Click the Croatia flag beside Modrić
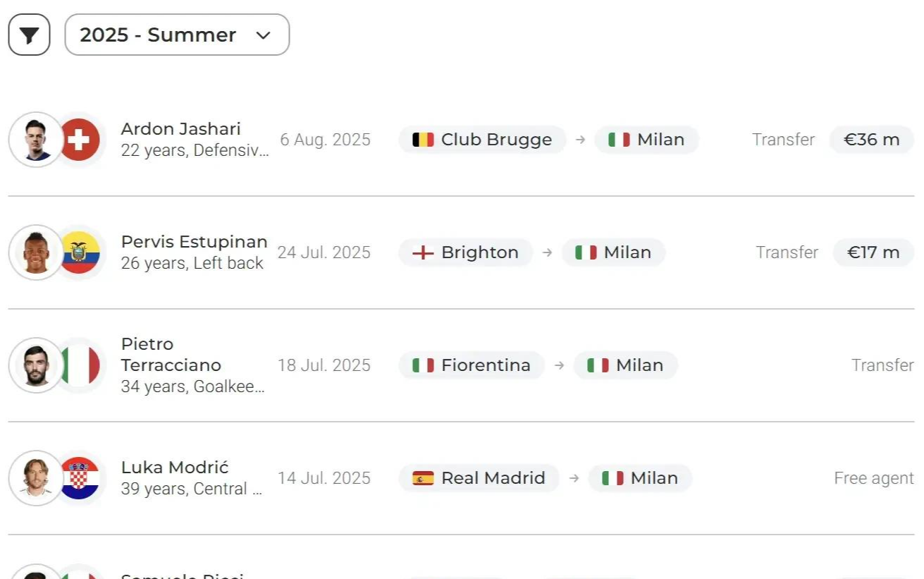 point(78,478)
